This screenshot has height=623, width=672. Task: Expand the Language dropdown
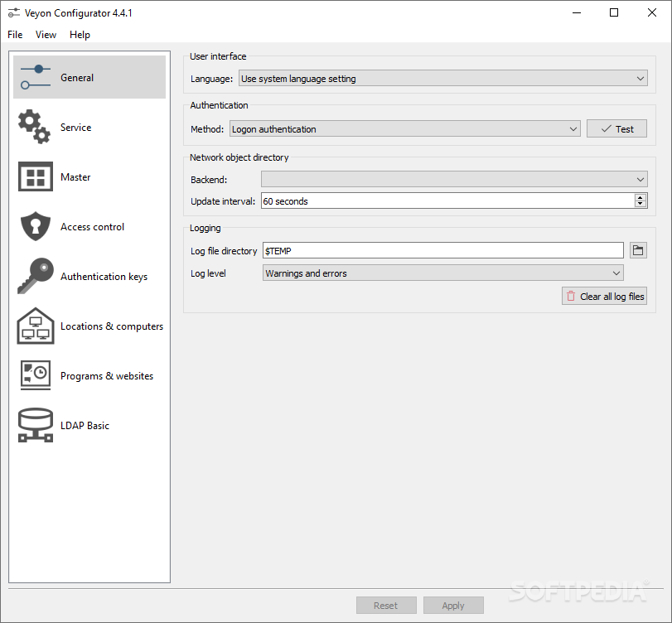(x=442, y=79)
